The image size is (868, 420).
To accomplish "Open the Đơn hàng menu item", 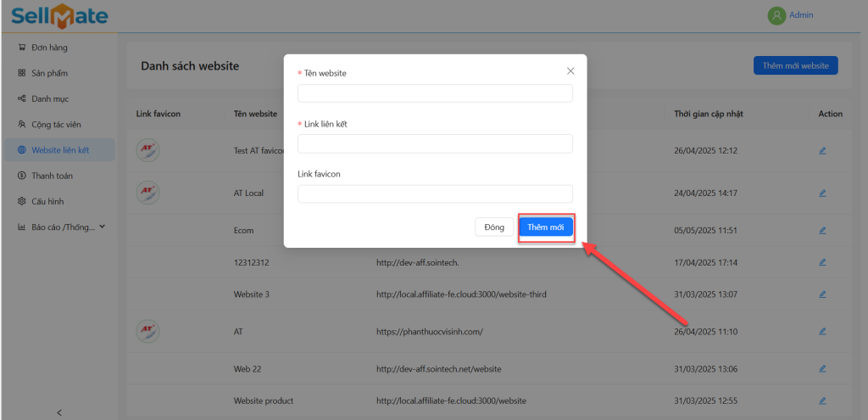I will pyautogui.click(x=49, y=48).
